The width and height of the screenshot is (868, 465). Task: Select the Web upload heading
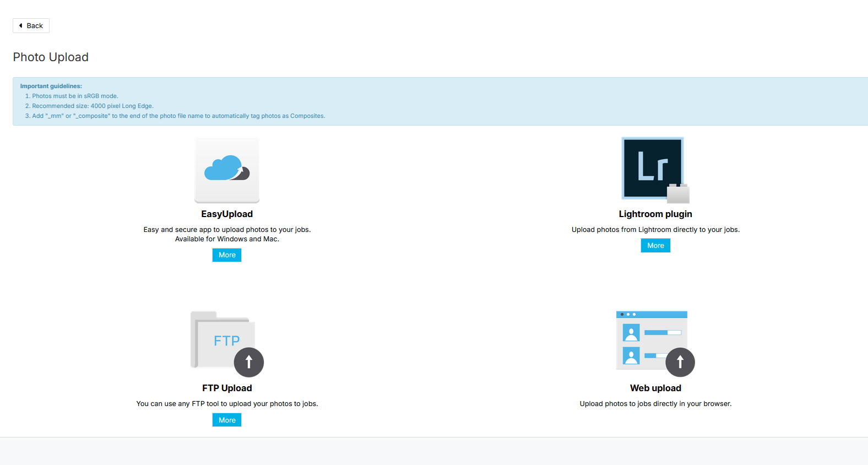[x=655, y=388]
